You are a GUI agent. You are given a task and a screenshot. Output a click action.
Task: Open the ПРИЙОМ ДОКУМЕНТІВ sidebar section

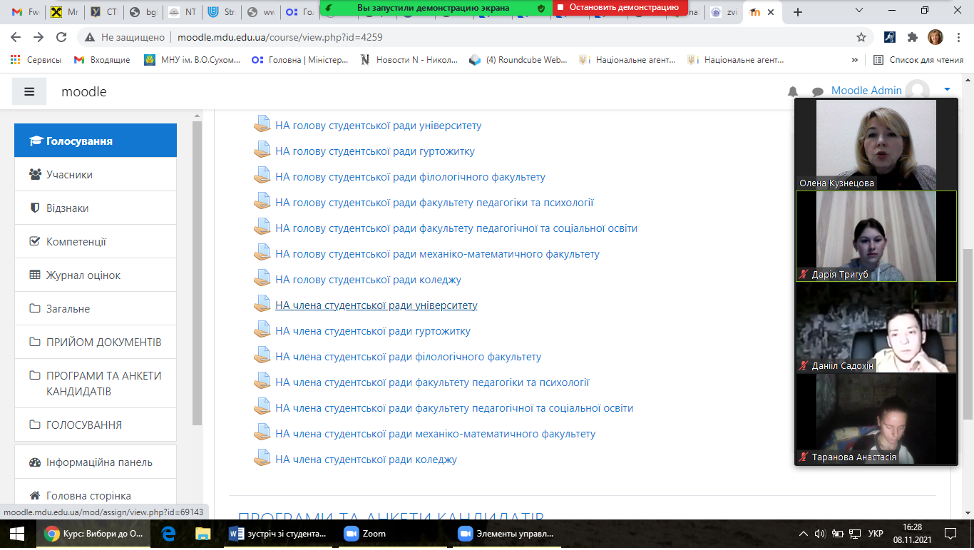pos(103,342)
